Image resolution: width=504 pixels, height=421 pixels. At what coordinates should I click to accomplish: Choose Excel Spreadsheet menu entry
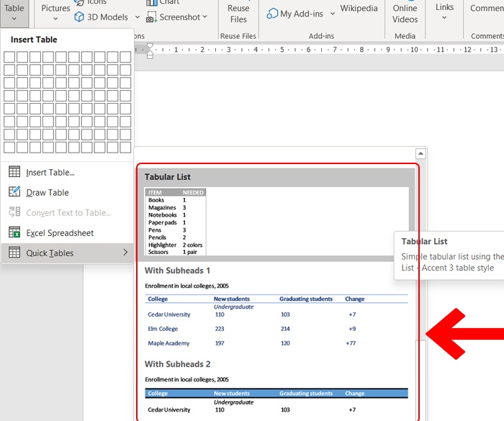[67, 232]
